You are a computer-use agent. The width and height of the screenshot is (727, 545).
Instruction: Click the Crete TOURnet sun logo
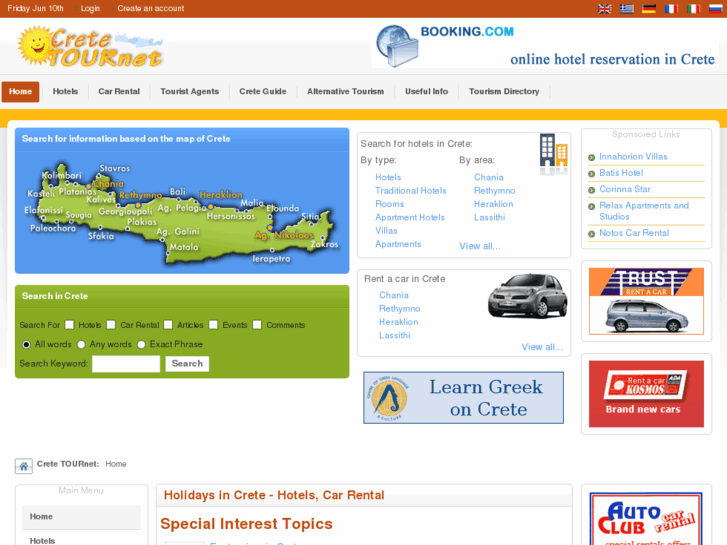point(90,46)
